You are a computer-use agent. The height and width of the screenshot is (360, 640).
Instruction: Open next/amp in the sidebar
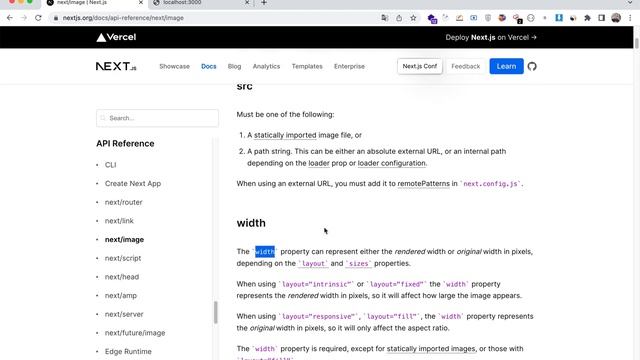[121, 296]
